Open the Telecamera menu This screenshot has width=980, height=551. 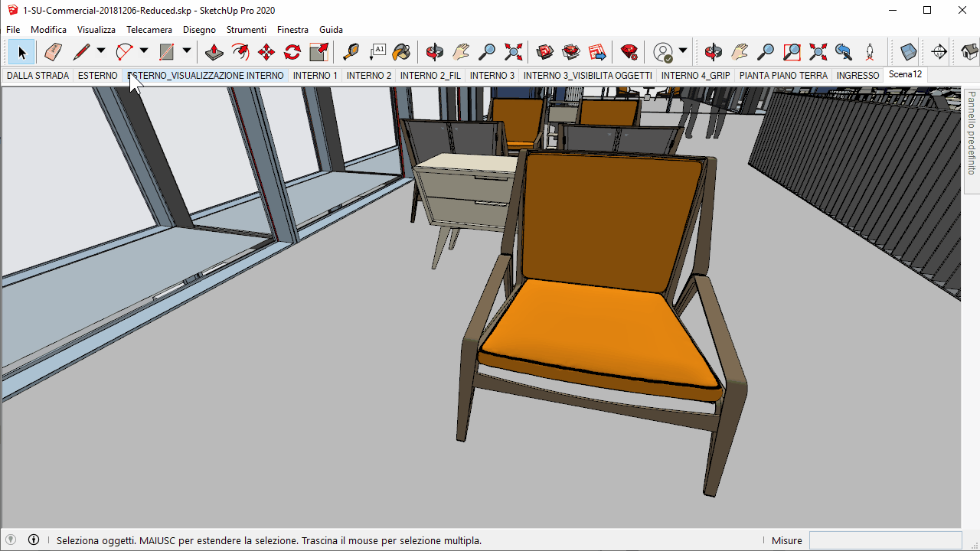point(149,30)
